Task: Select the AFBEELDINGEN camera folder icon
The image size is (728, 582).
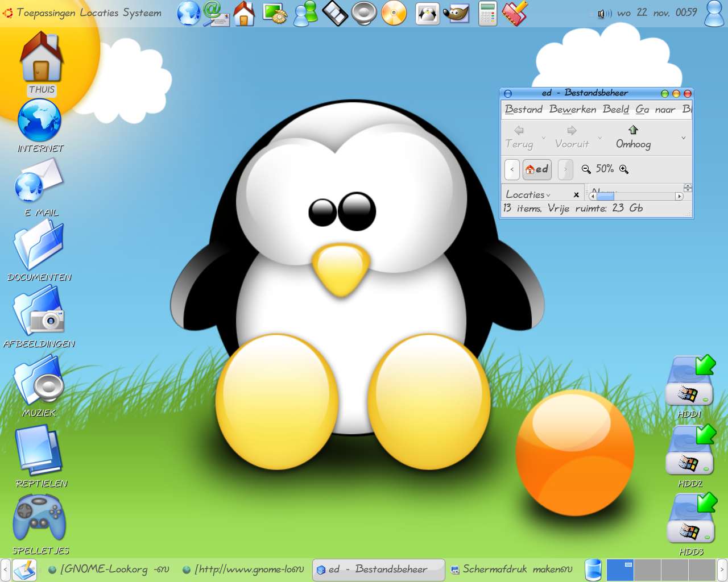Action: (x=39, y=317)
